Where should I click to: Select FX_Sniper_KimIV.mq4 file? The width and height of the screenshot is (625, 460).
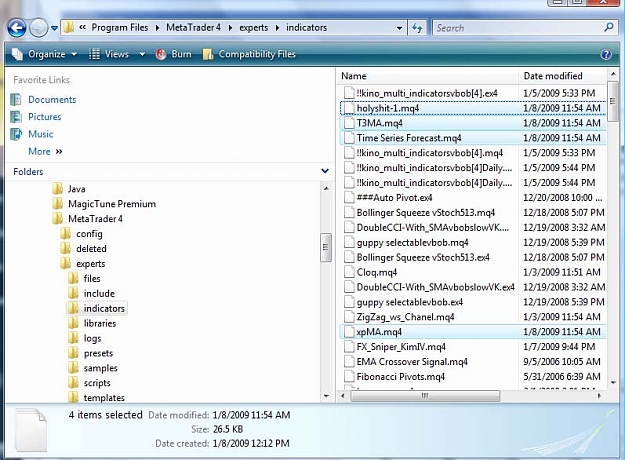pyautogui.click(x=473, y=347)
